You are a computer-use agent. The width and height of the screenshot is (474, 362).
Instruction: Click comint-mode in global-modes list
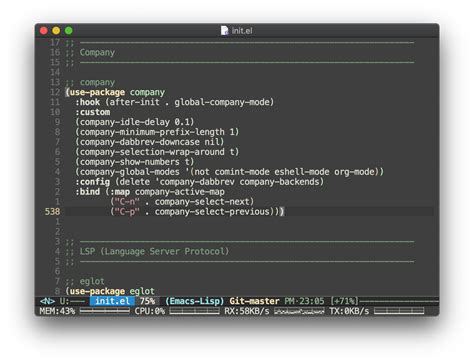pos(242,172)
